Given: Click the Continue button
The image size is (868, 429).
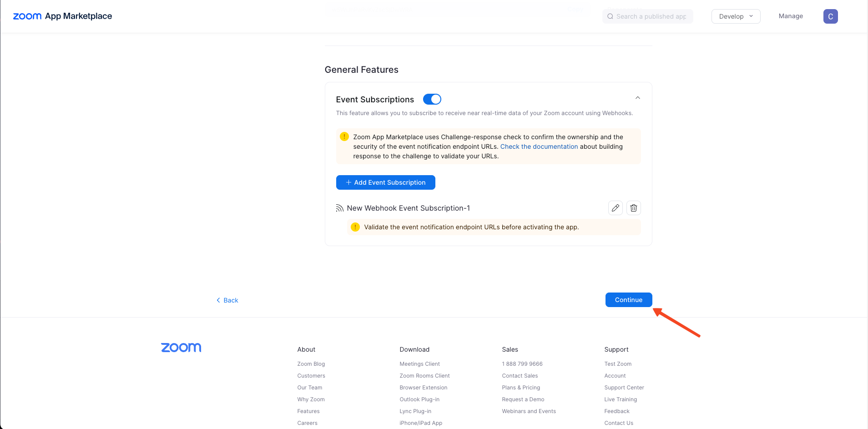Looking at the screenshot, I should [629, 300].
